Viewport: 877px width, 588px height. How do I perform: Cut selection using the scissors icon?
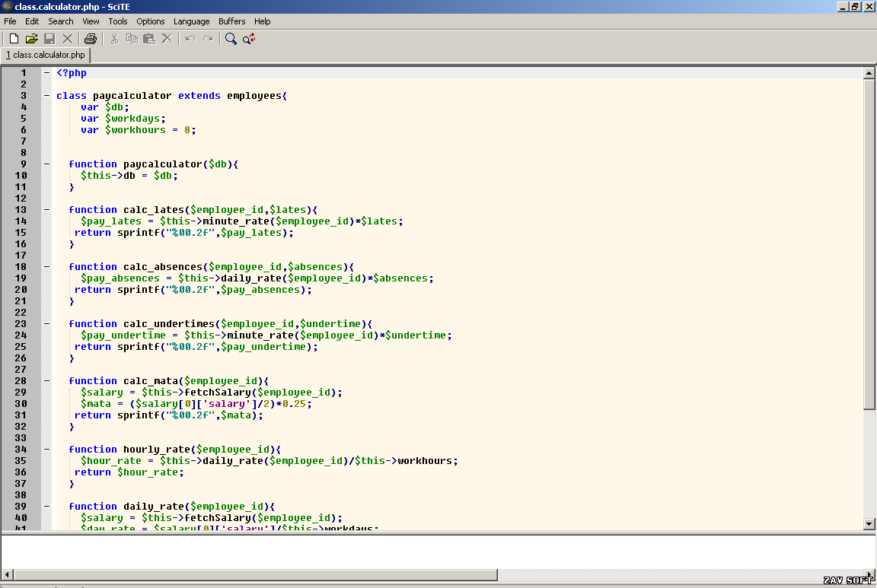115,39
